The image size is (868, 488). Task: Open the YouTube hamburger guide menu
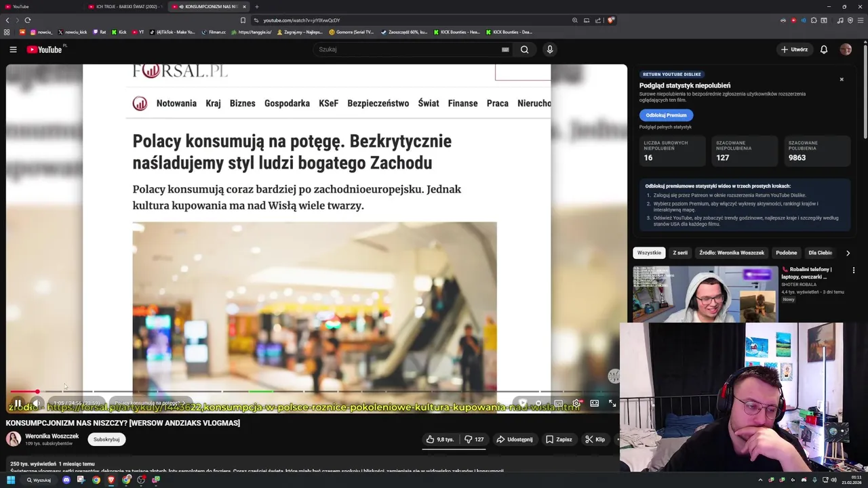click(x=13, y=49)
